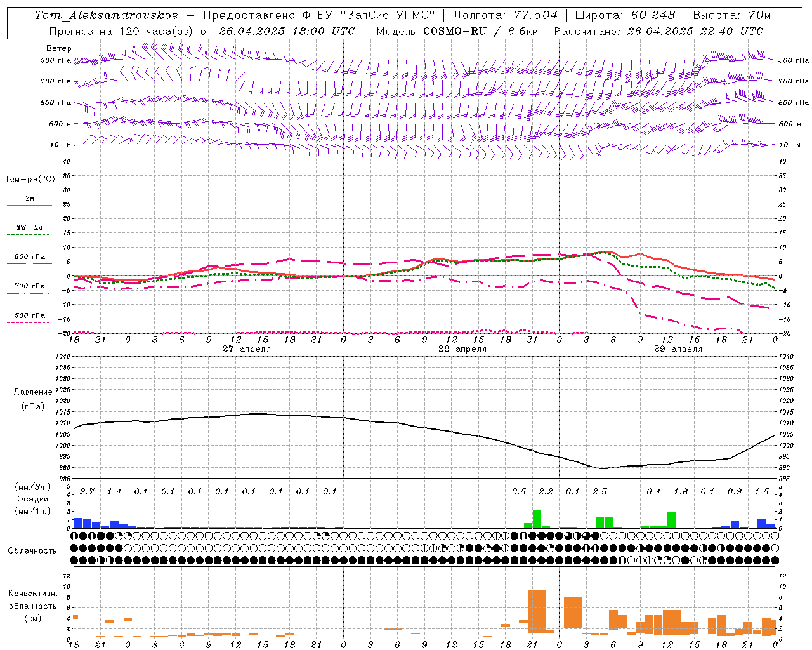This screenshot has width=812, height=650.
Task: Click the 2м temperature legend entry
Action: point(30,199)
